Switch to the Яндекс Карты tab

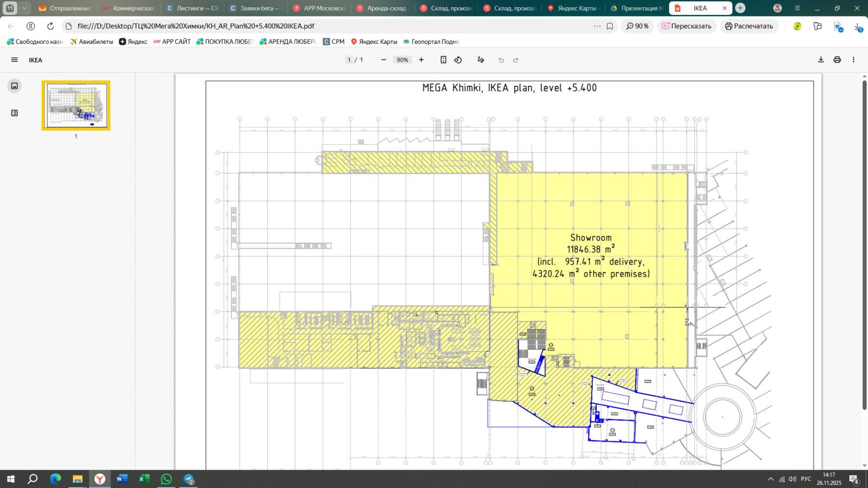click(x=574, y=8)
